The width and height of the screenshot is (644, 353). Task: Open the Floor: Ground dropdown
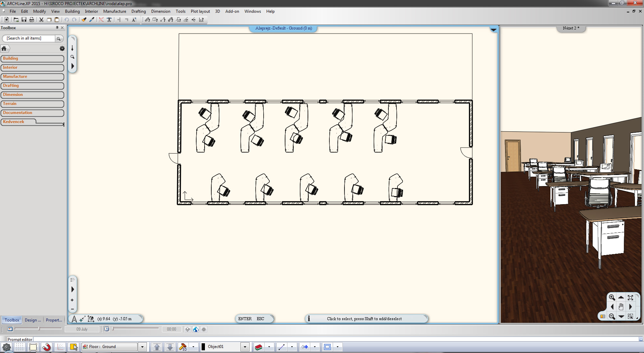coord(142,347)
